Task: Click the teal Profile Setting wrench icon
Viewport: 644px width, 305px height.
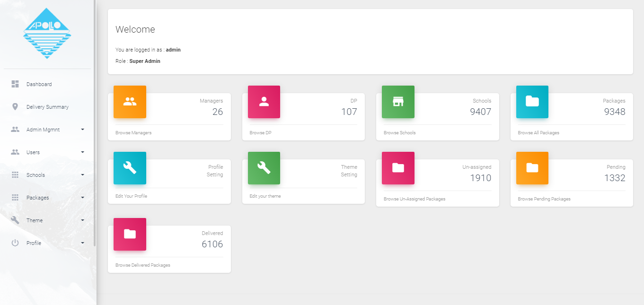Action: tap(130, 168)
